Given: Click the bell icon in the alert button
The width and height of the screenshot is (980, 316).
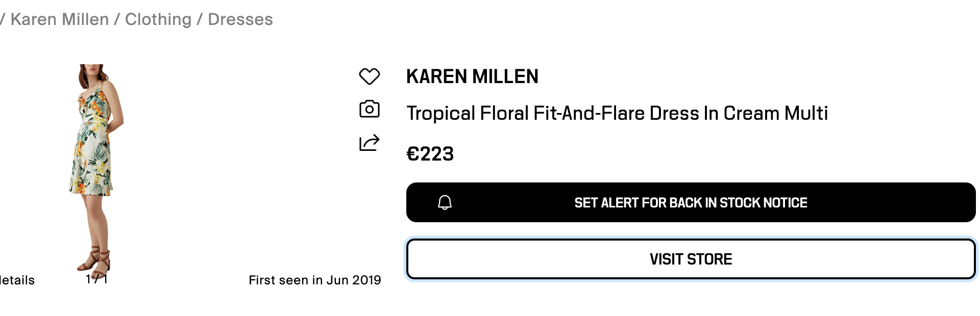Looking at the screenshot, I should tap(445, 202).
